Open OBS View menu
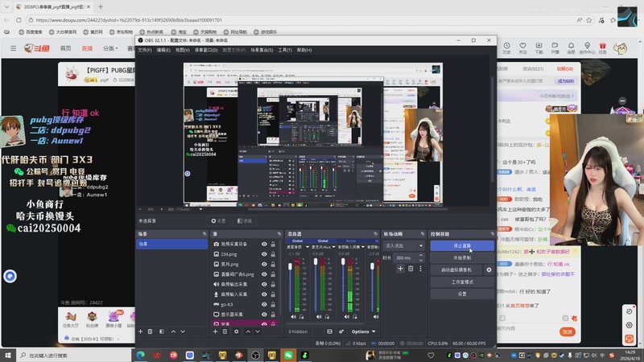The height and width of the screenshot is (362, 644). pyautogui.click(x=183, y=50)
